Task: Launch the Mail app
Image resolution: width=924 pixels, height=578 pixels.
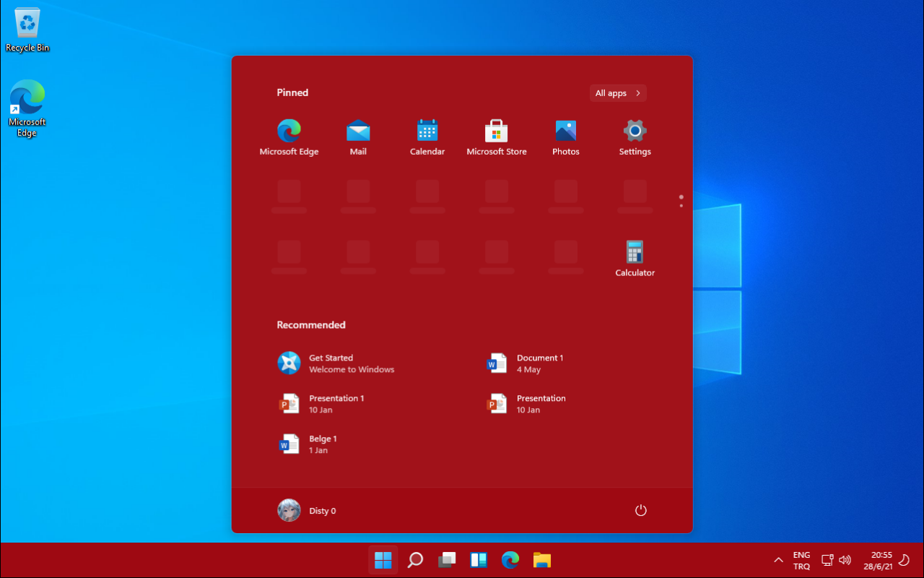Action: click(358, 137)
